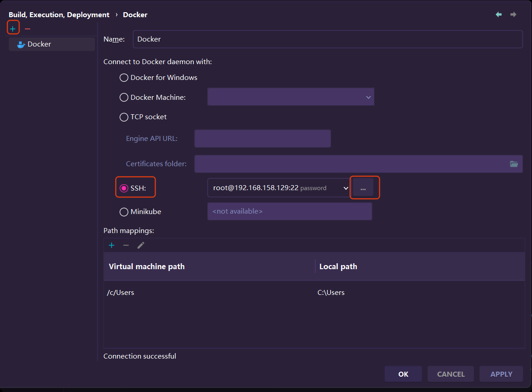Click the Build, Execution, Deployment breadcrumb
The image size is (532, 392).
tap(59, 14)
